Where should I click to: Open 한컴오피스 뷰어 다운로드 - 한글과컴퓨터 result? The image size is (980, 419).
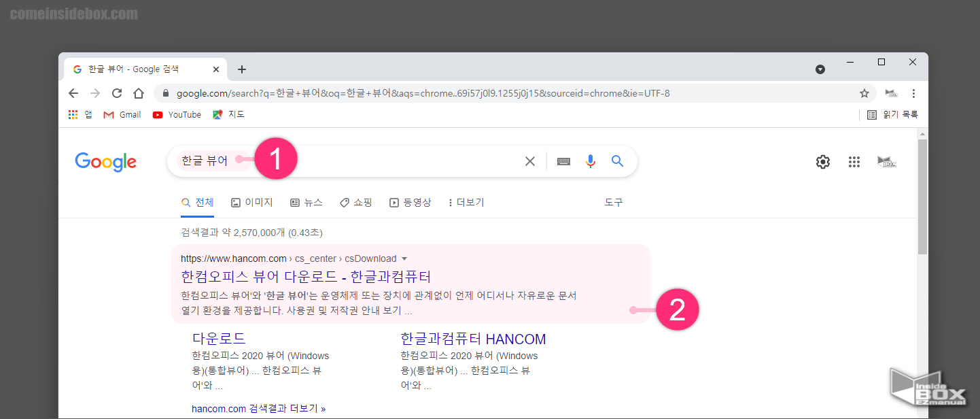307,277
